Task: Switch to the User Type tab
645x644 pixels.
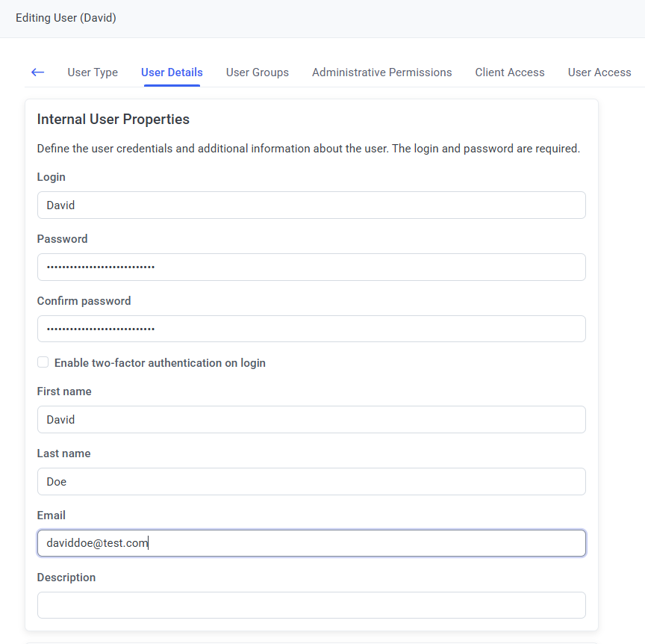Action: point(93,72)
